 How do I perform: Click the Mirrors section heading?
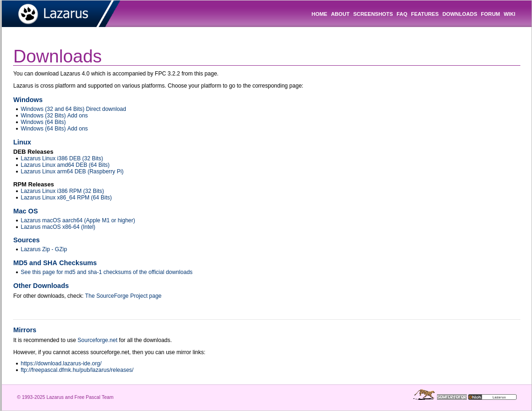25,330
